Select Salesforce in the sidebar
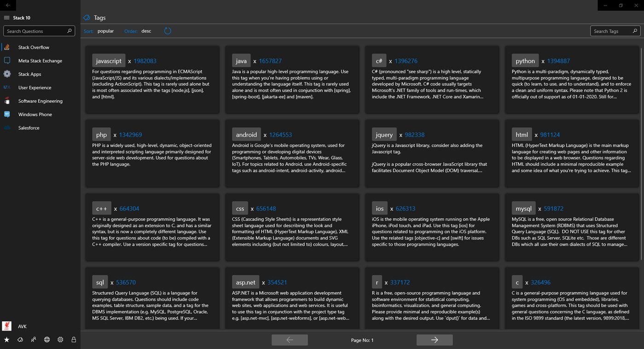644x349 pixels. coord(40,128)
